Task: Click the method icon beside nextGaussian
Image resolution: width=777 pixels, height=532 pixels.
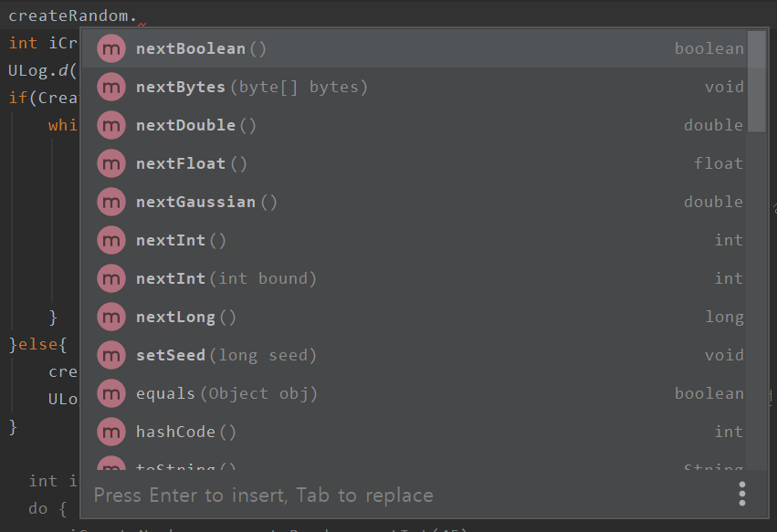Action: tap(111, 202)
